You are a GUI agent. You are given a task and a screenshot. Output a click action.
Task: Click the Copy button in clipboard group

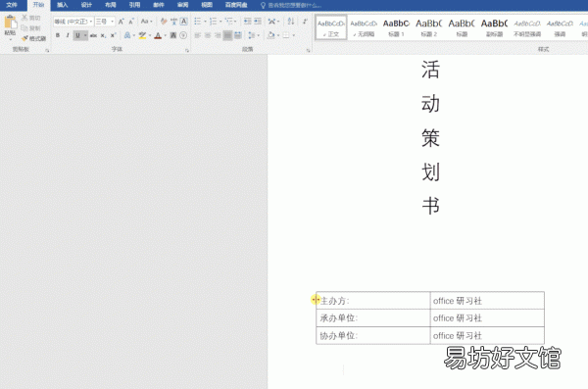(30, 28)
